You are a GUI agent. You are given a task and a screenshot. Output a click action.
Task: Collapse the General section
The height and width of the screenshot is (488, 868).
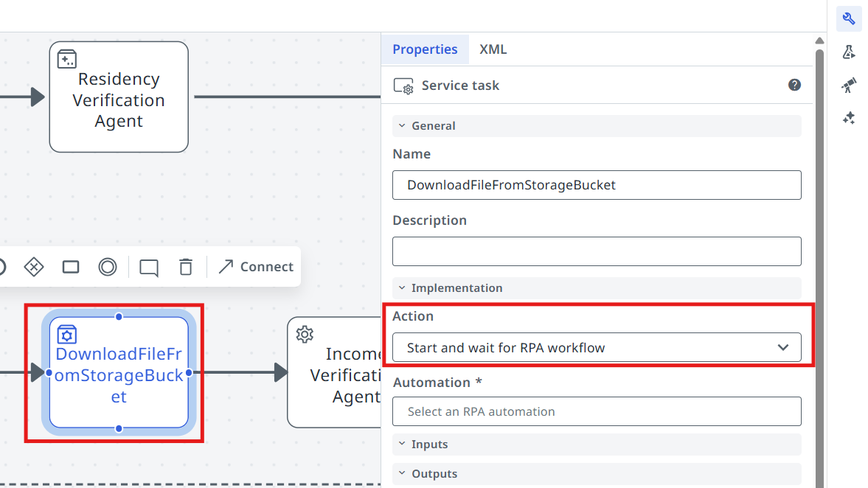pyautogui.click(x=597, y=125)
